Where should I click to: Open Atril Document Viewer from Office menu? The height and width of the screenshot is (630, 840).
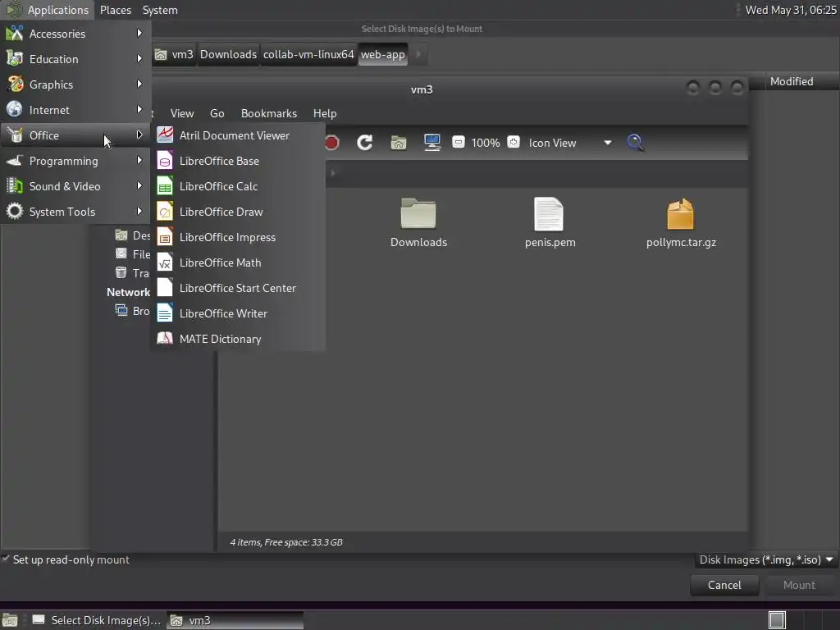pos(239,135)
